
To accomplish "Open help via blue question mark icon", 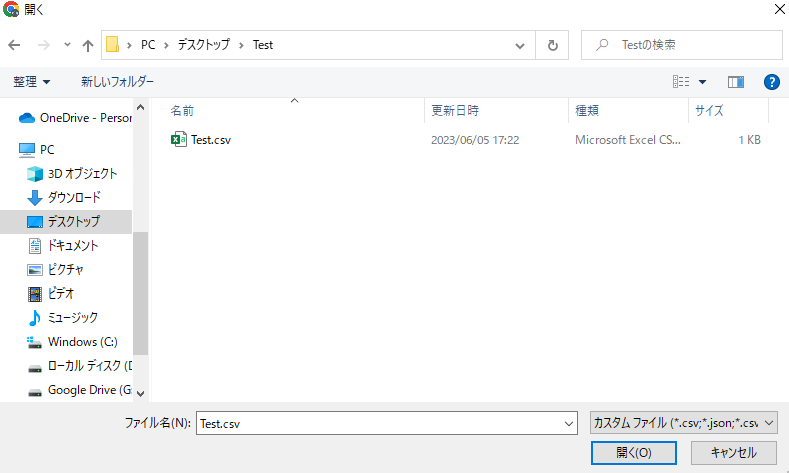I will [x=771, y=82].
